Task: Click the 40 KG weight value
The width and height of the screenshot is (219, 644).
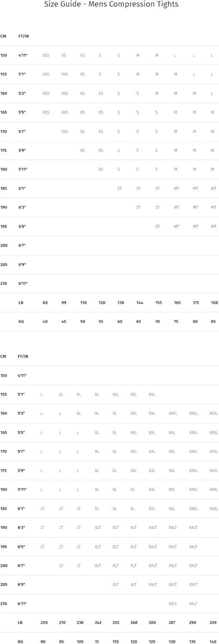Action: (x=45, y=322)
